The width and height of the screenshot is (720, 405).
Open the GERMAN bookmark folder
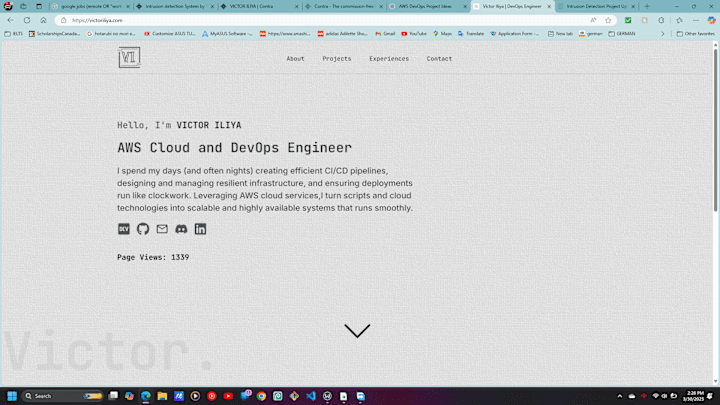click(622, 34)
